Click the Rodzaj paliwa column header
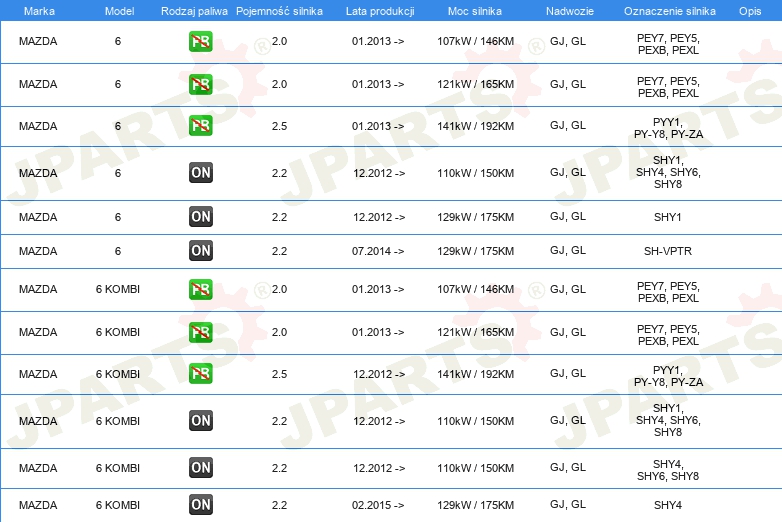Image resolution: width=782 pixels, height=522 pixels. tap(194, 11)
